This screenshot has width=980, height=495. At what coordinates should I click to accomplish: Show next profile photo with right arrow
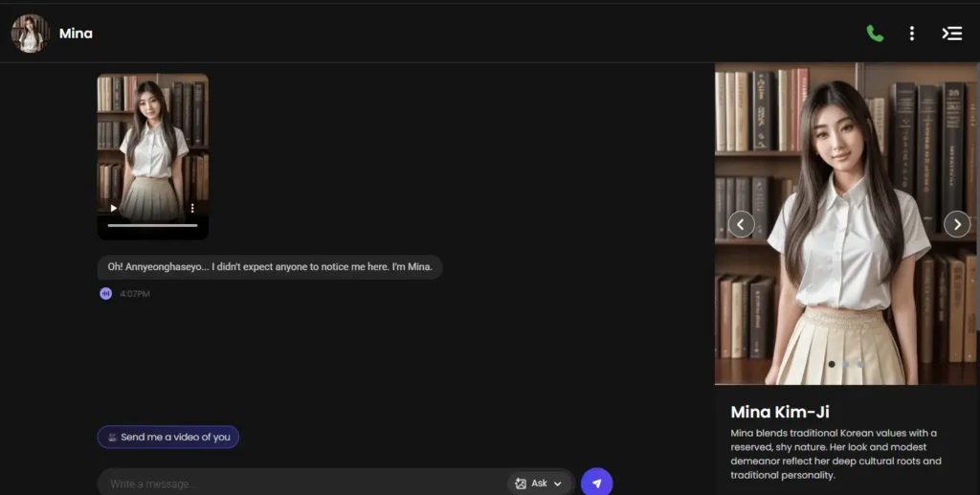[x=956, y=224]
